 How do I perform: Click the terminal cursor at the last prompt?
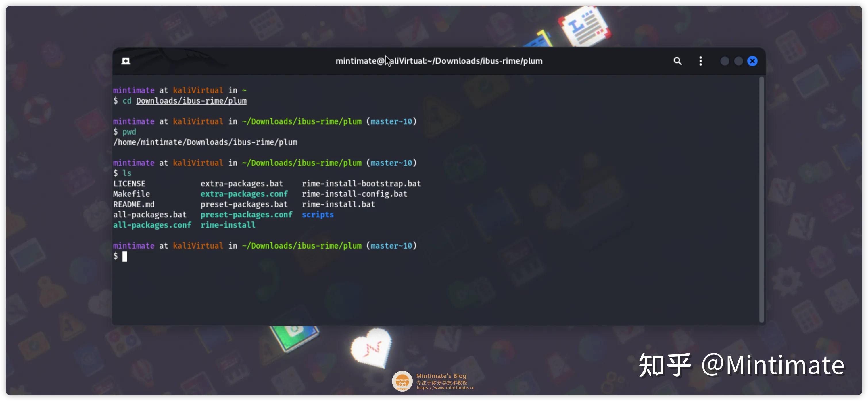coord(125,256)
